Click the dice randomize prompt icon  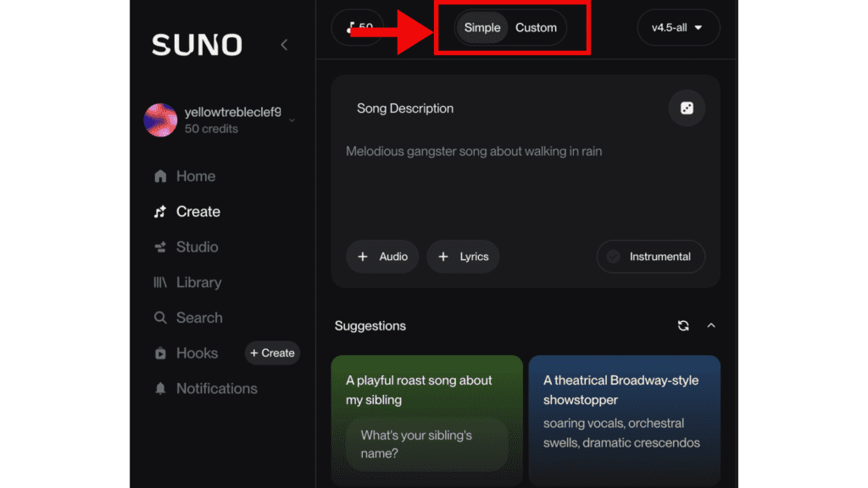point(687,108)
